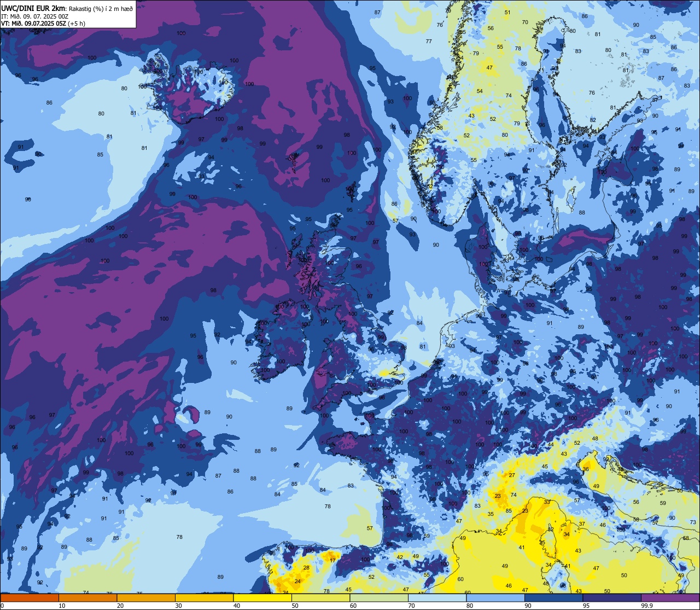This screenshot has width=700, height=610.
Task: Click the '28' humidity value over Spain
Action: pos(306,568)
